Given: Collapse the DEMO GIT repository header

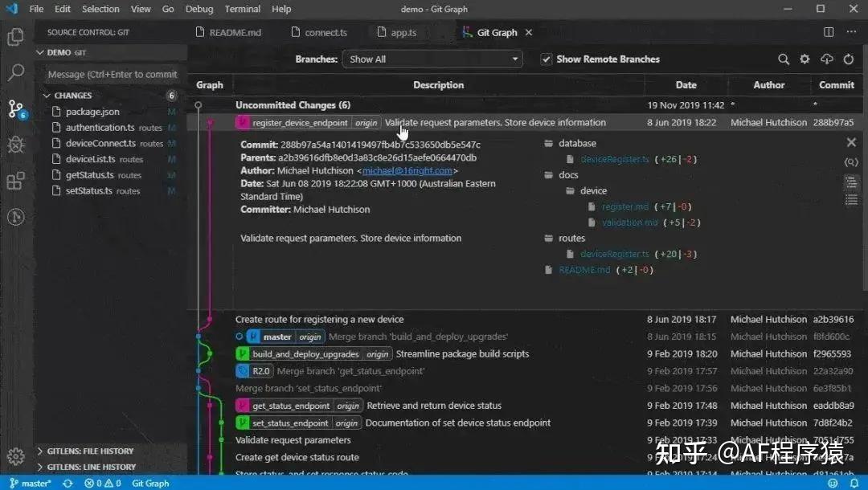Looking at the screenshot, I should pos(40,51).
